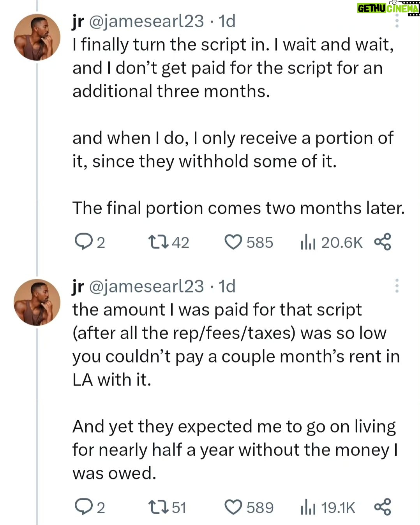View analytics for the 19.1K views tweet
Image resolution: width=420 pixels, height=525 pixels.
(x=308, y=507)
